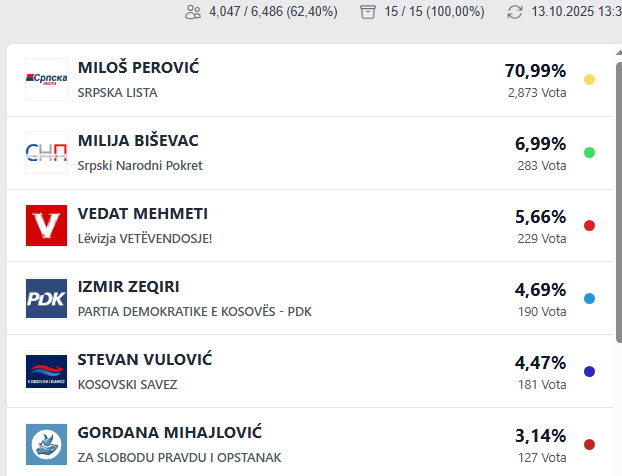Click the voter turnout people icon
Image resolution: width=622 pixels, height=476 pixels.
(x=193, y=12)
